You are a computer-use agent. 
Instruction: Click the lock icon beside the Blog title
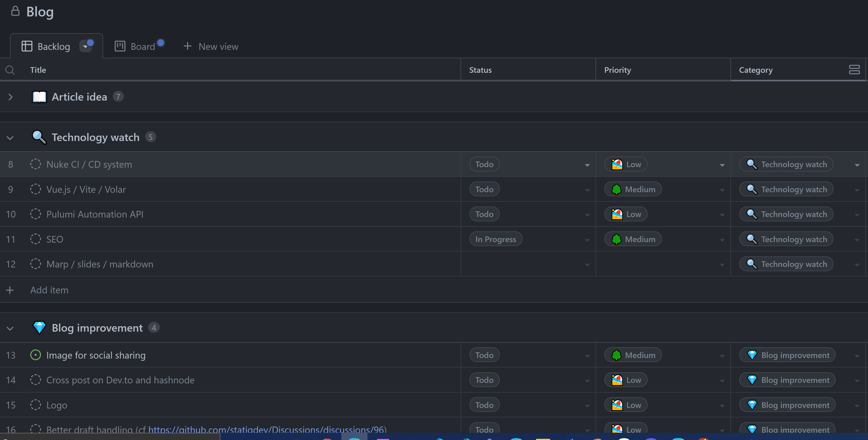click(x=15, y=11)
